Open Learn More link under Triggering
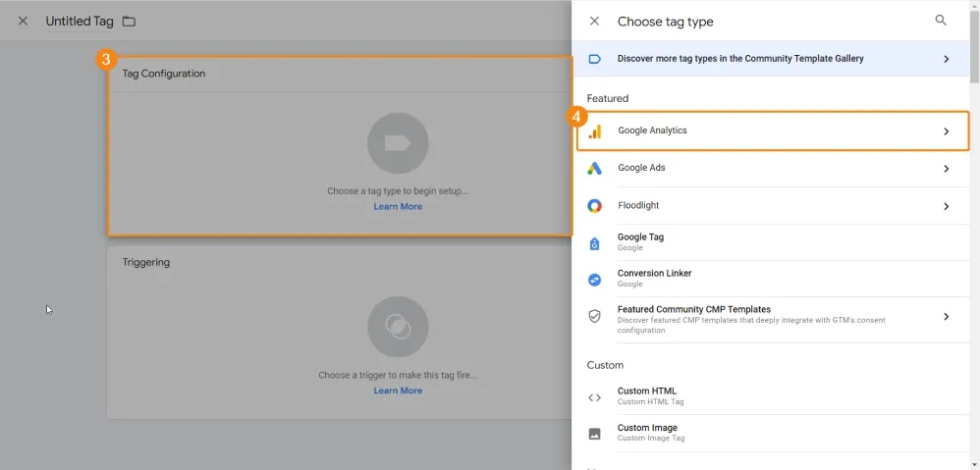The width and height of the screenshot is (980, 470). tap(398, 391)
